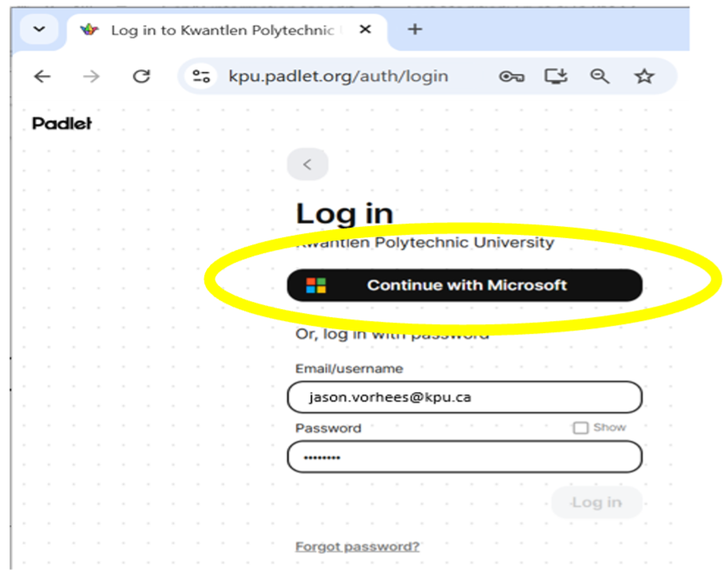The width and height of the screenshot is (728, 578).
Task: Click the Padlet logo
Action: coord(61,124)
